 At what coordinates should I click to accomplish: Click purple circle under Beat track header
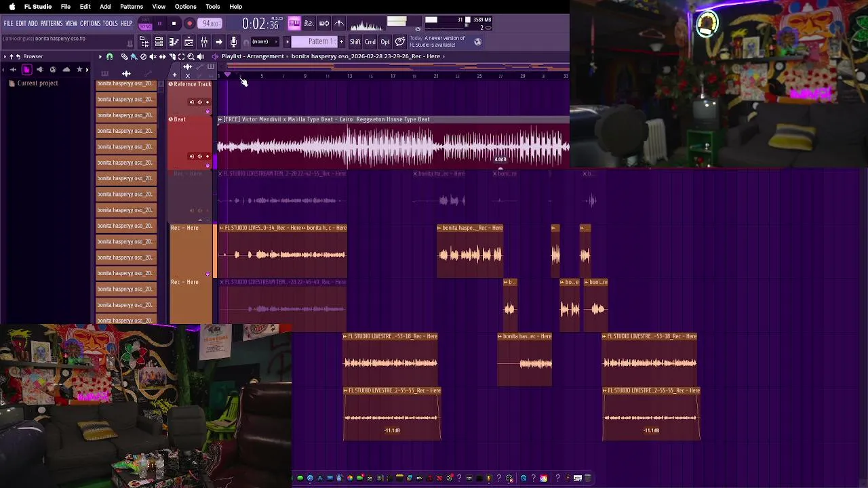[x=208, y=165]
